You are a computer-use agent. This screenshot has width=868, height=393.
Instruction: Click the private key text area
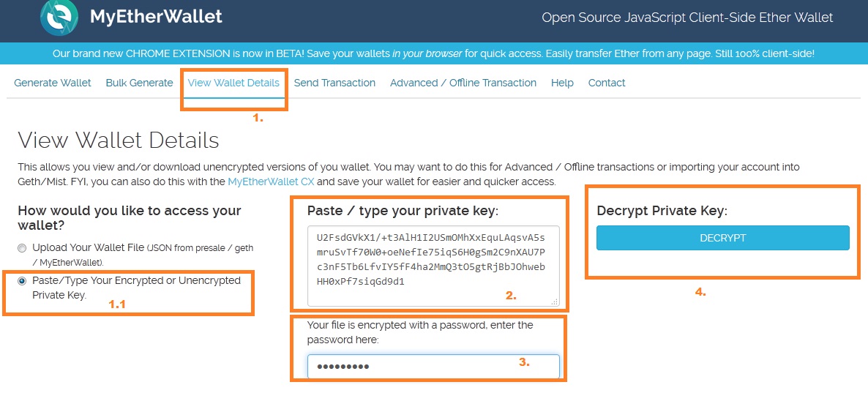[433, 266]
